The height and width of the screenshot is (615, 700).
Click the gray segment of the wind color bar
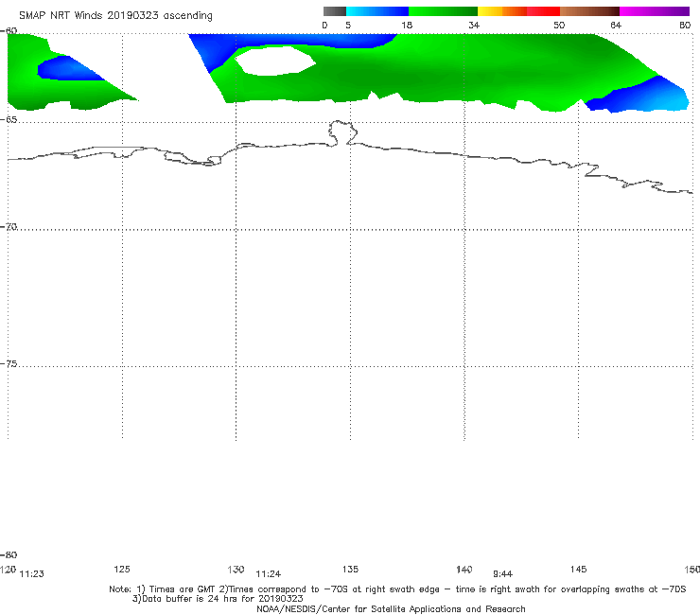click(x=334, y=11)
